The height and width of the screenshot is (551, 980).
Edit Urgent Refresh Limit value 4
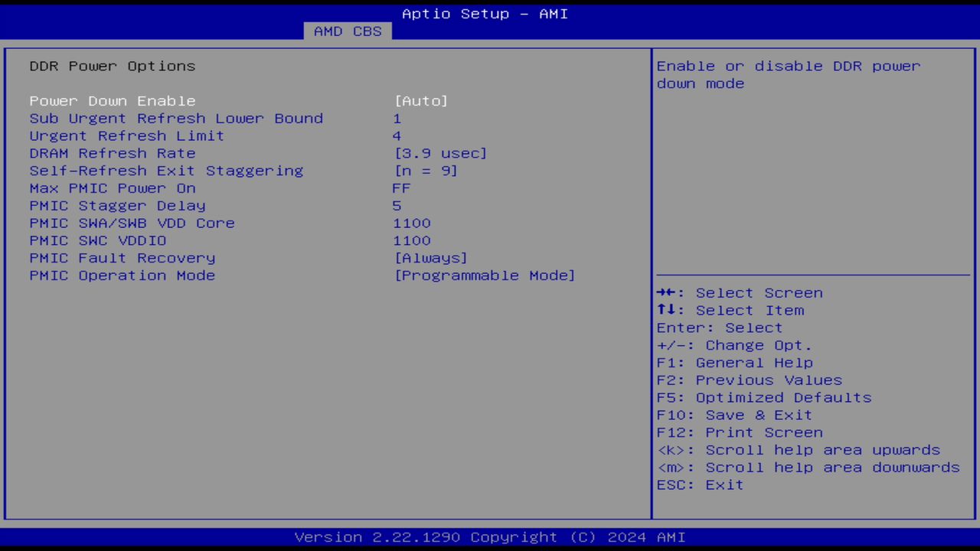coord(397,136)
